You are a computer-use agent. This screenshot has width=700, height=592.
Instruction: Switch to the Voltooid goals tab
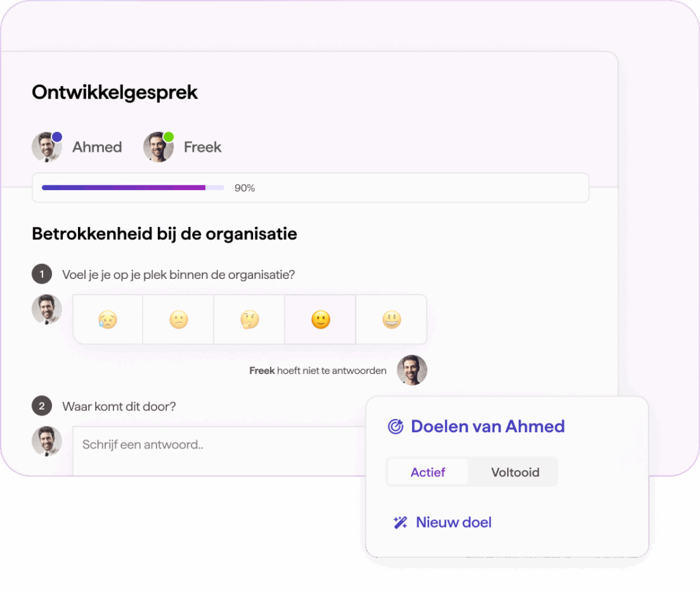click(515, 472)
